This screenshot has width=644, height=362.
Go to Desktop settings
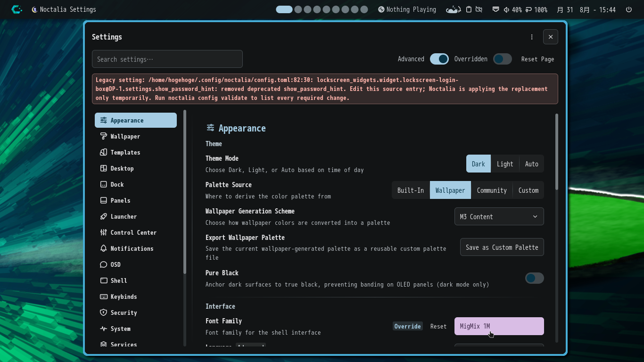click(x=136, y=168)
